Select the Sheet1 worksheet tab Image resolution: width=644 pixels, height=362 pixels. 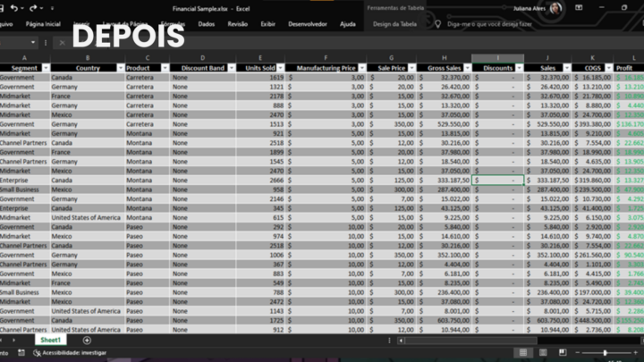pyautogui.click(x=50, y=340)
